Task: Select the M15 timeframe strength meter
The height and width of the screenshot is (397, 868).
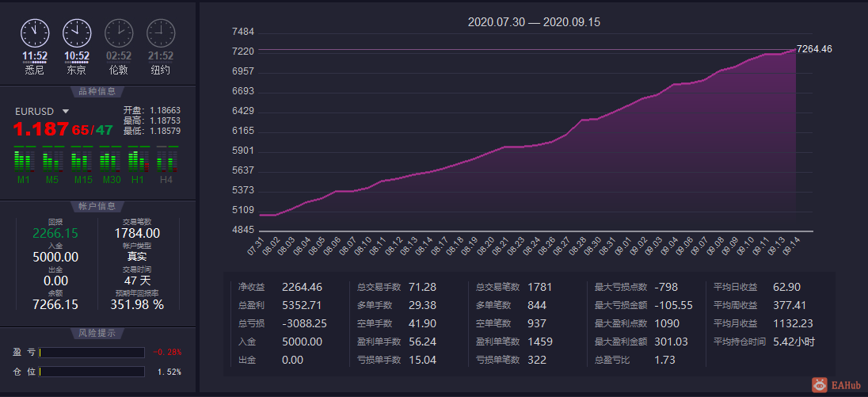Action: click(x=80, y=160)
